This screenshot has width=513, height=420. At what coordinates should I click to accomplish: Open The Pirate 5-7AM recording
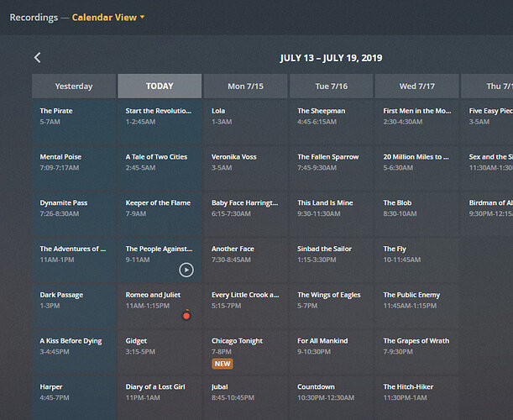point(74,122)
